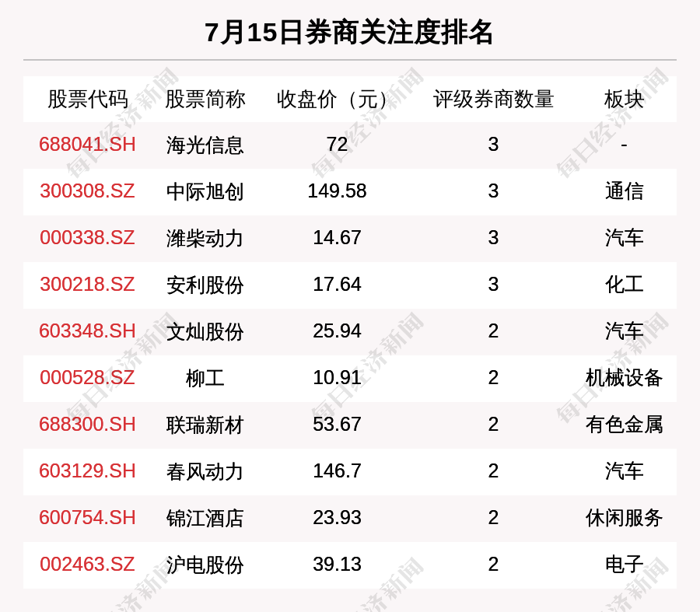Click the closing price 149.58
The image size is (700, 612).
tap(337, 191)
